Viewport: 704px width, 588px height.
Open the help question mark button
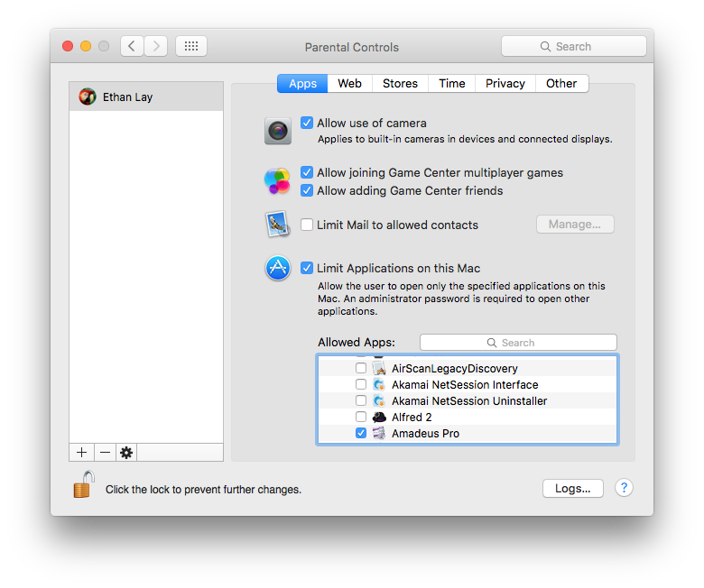click(x=624, y=488)
